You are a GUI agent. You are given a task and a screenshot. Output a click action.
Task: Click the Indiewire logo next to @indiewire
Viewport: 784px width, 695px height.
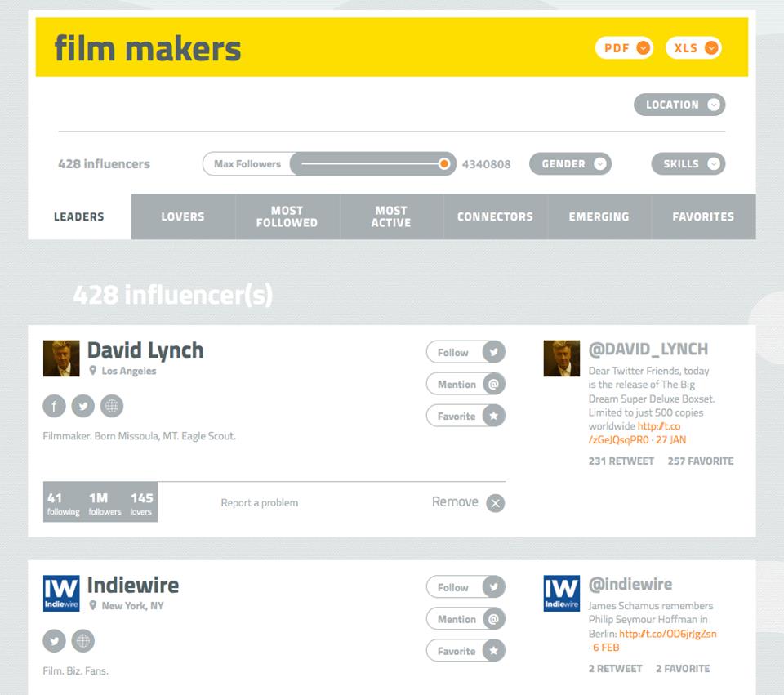coord(561,593)
